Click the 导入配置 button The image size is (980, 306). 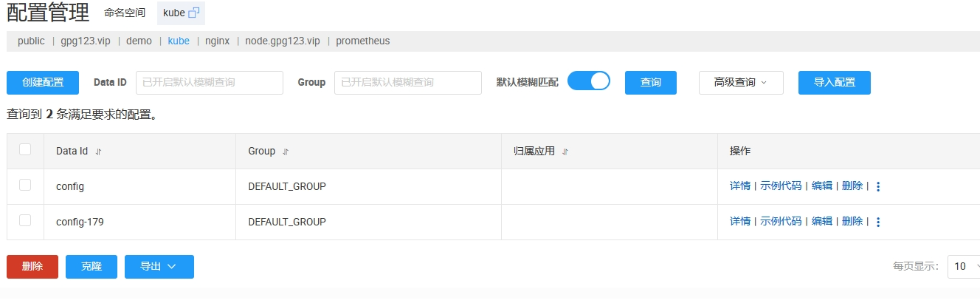pos(834,83)
